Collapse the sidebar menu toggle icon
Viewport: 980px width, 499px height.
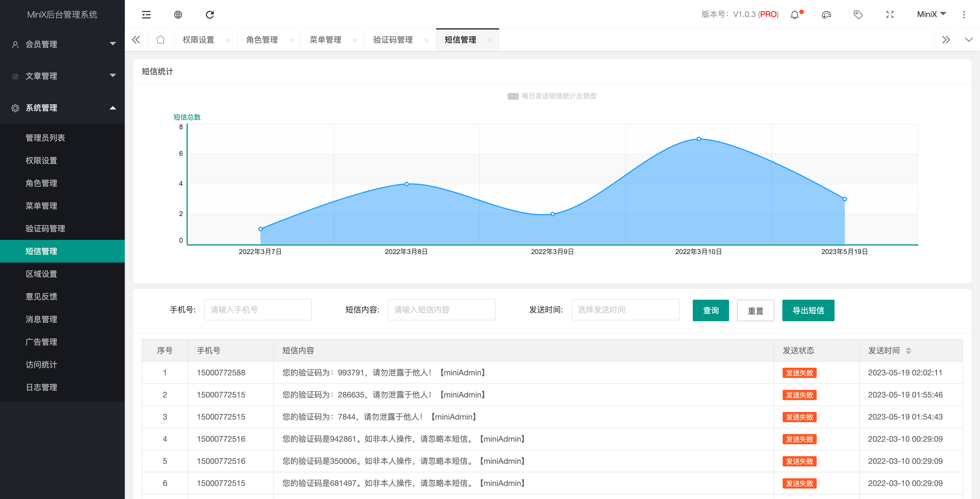(x=146, y=14)
